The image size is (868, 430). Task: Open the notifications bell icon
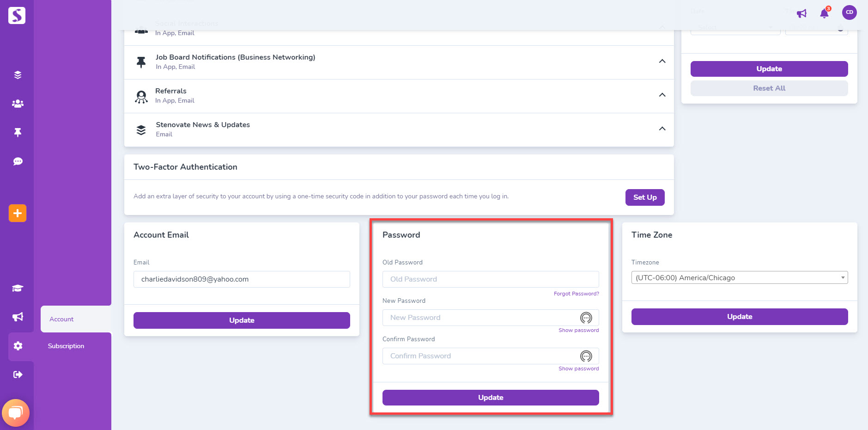pyautogui.click(x=825, y=13)
